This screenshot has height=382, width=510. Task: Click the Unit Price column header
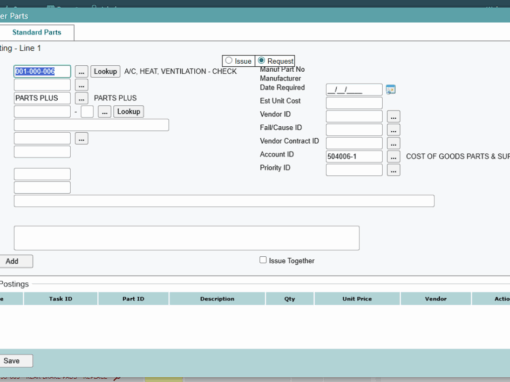click(357, 299)
